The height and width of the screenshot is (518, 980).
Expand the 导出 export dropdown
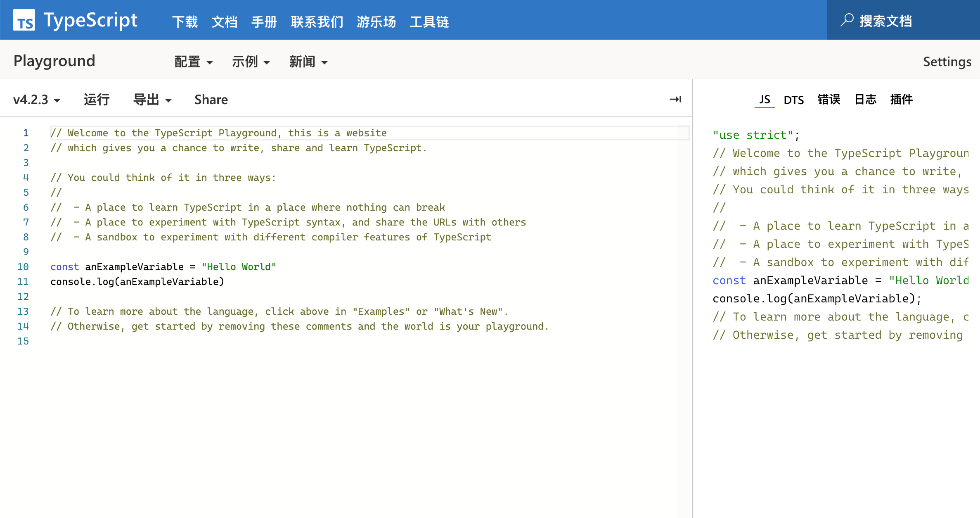pyautogui.click(x=152, y=100)
